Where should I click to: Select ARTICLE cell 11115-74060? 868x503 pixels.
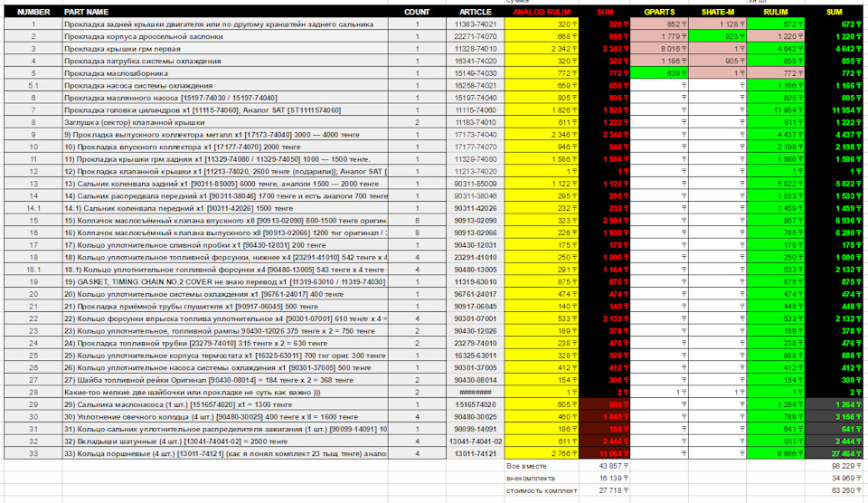[475, 110]
